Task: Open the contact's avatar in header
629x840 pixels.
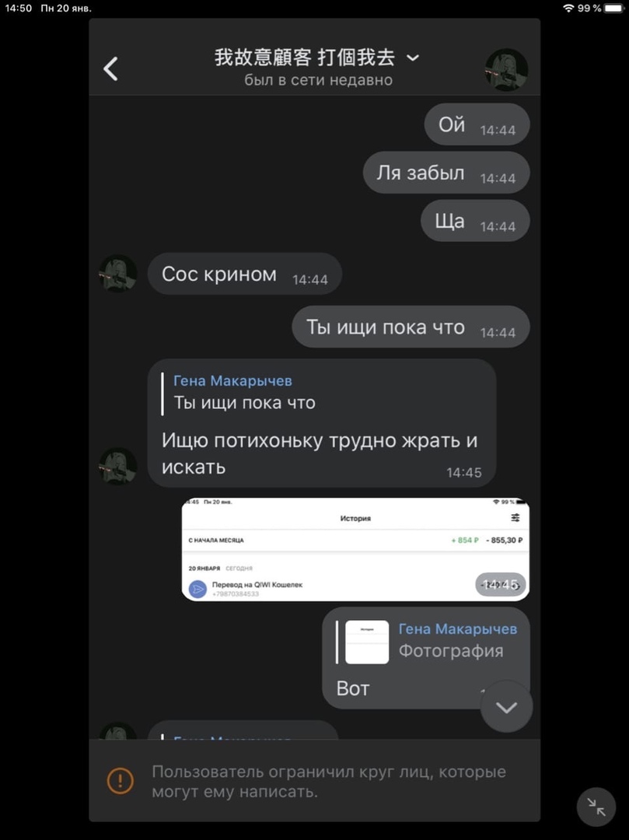Action: coord(506,70)
